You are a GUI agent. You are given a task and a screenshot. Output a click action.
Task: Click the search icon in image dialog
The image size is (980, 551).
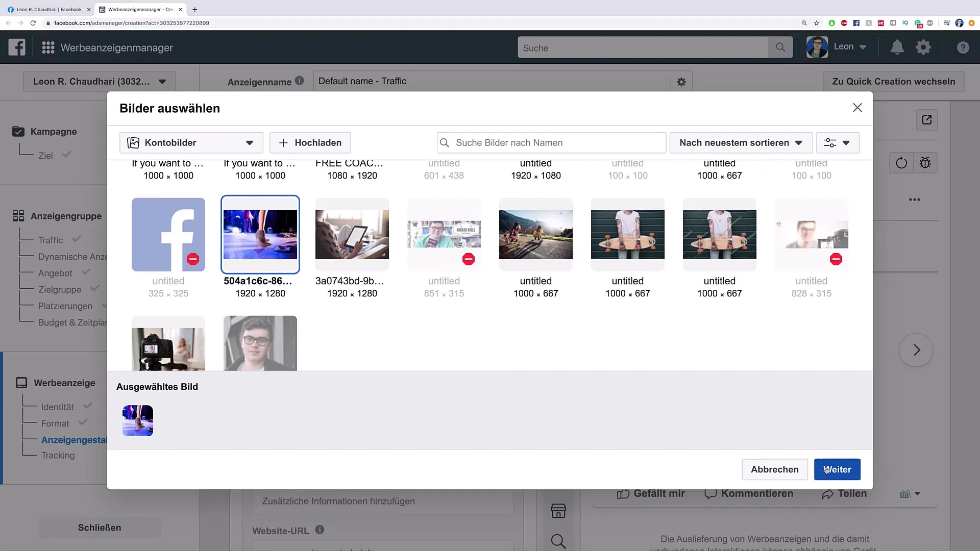445,143
